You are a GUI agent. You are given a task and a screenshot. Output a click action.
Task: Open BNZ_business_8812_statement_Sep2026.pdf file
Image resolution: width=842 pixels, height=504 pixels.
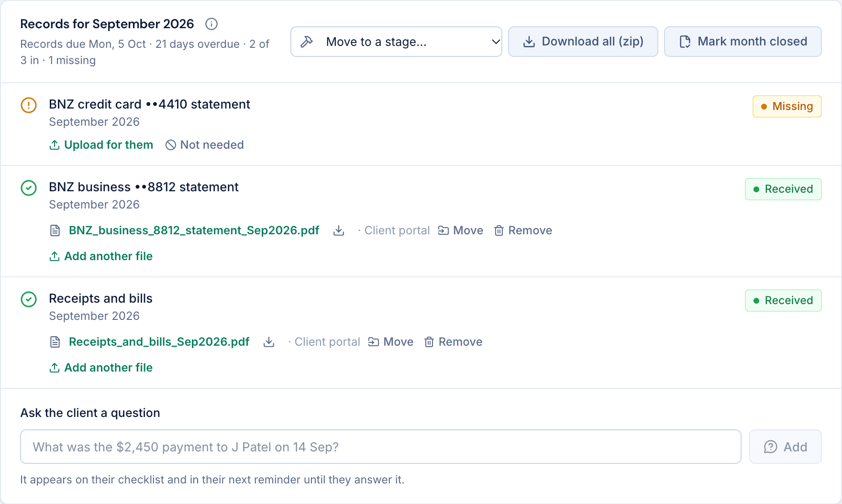point(194,230)
